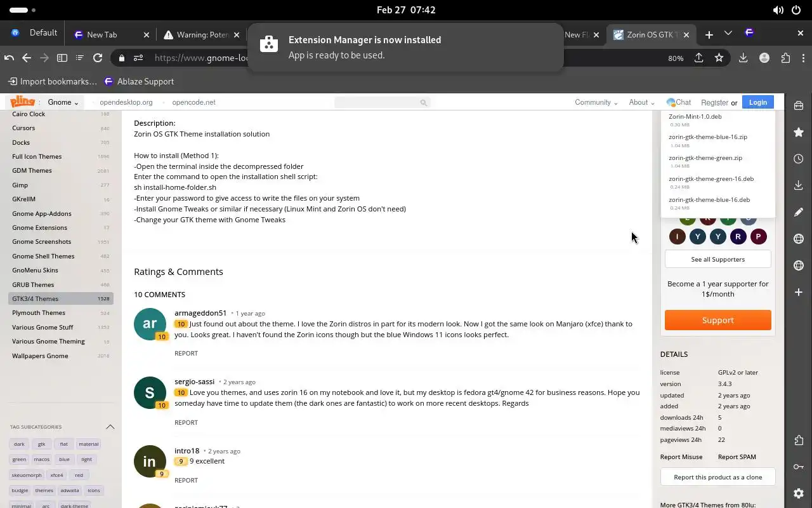The height and width of the screenshot is (508, 812).
Task: Add a new sidebar panel with plus icon
Action: 799,292
